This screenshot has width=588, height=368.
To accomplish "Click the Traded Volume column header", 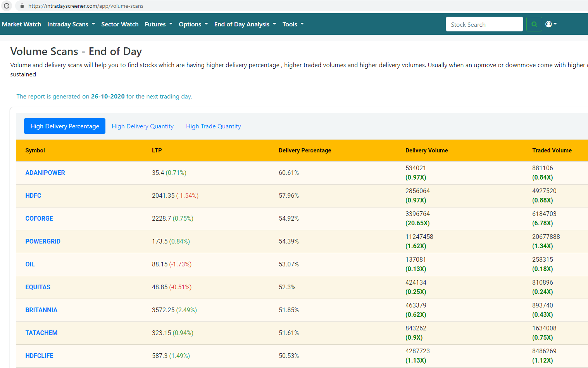I will pos(552,150).
